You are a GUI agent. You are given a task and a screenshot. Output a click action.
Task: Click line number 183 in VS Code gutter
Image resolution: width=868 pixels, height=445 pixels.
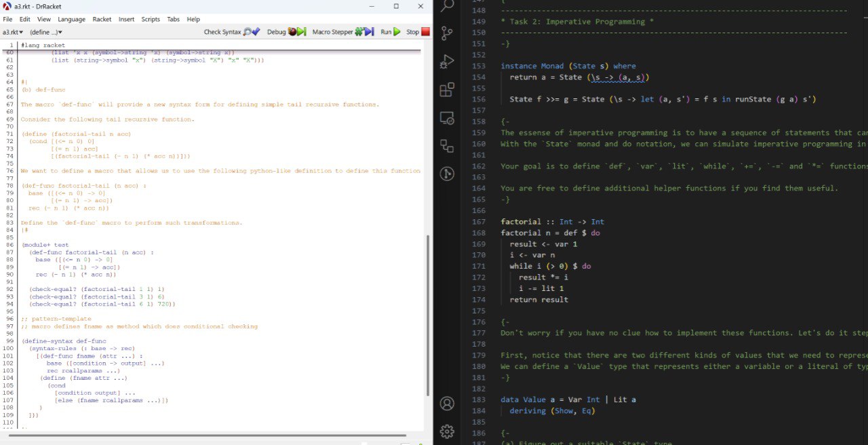477,400
